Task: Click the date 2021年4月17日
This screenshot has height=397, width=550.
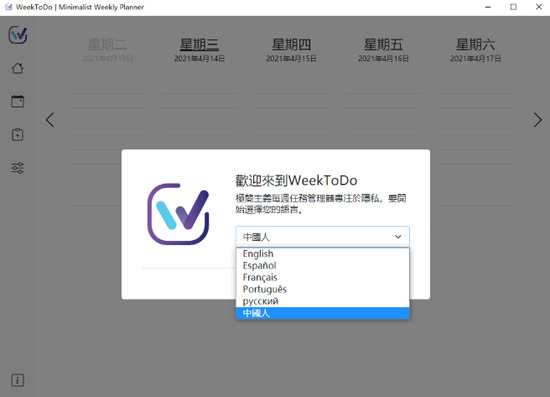Action: 475,59
